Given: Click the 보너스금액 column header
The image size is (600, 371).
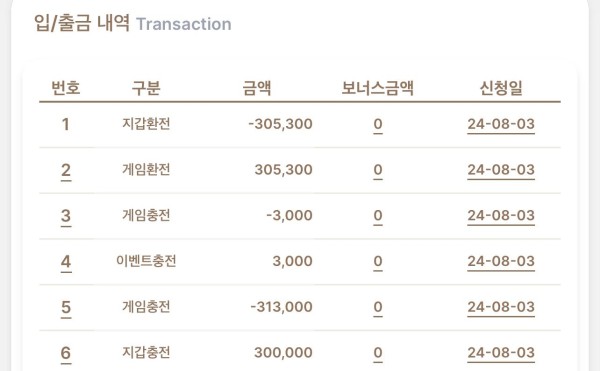Looking at the screenshot, I should 378,88.
